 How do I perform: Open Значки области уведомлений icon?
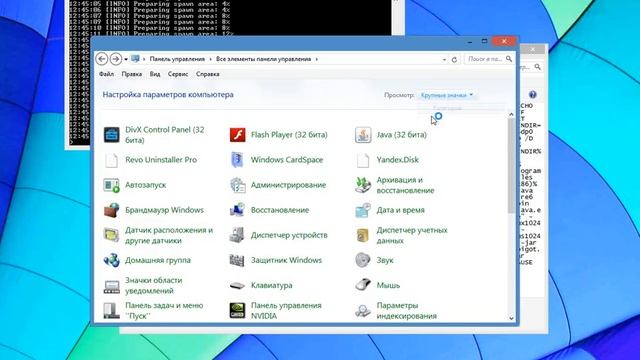coord(111,286)
